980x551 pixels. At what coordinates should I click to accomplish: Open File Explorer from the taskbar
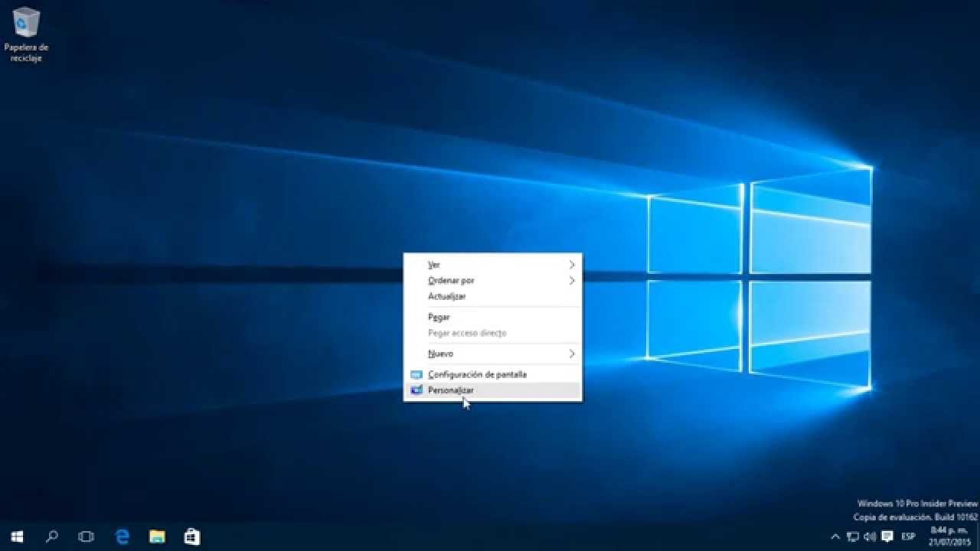click(x=156, y=536)
